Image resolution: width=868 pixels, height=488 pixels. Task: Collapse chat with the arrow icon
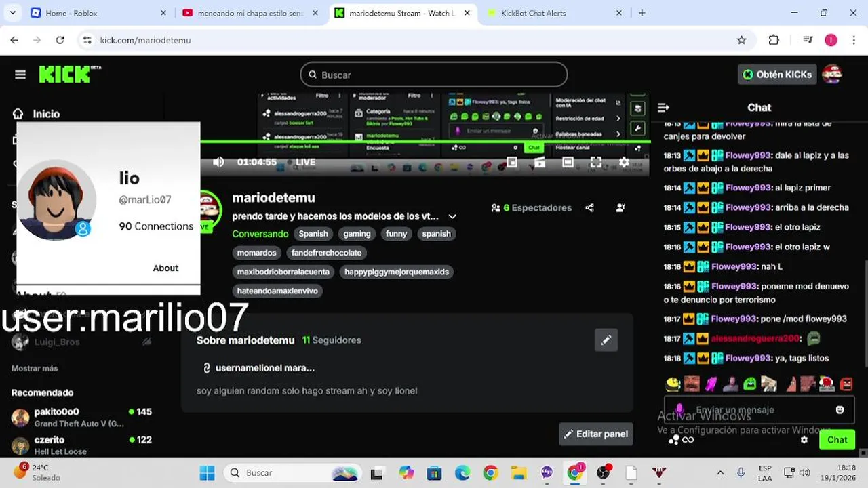click(x=664, y=108)
